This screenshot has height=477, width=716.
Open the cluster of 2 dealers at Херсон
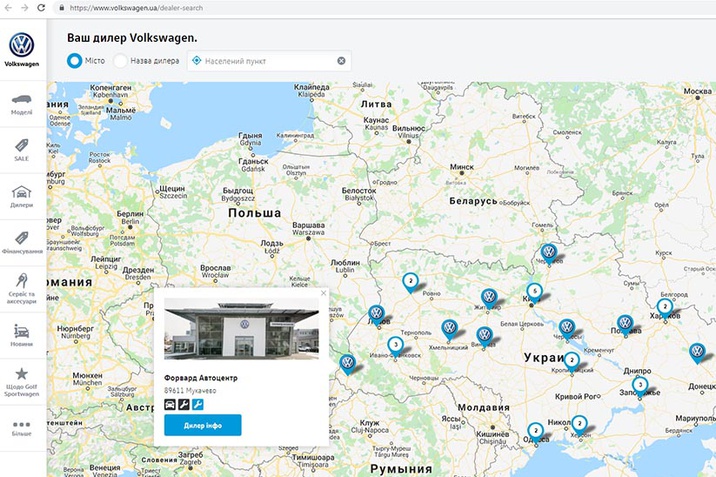click(579, 425)
